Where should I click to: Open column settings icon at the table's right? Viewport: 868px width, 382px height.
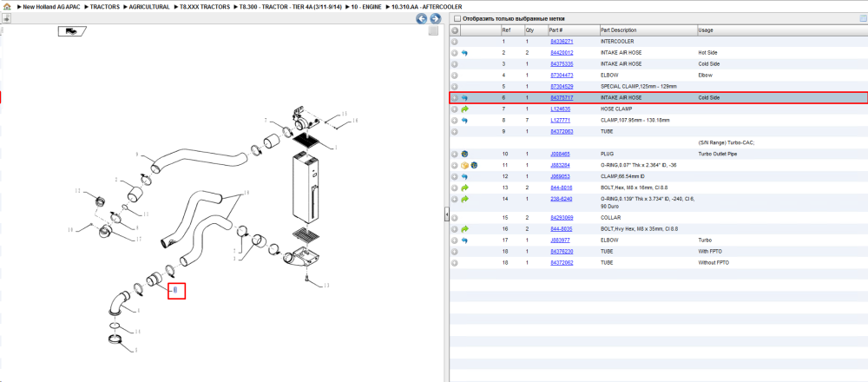pyautogui.click(x=863, y=18)
